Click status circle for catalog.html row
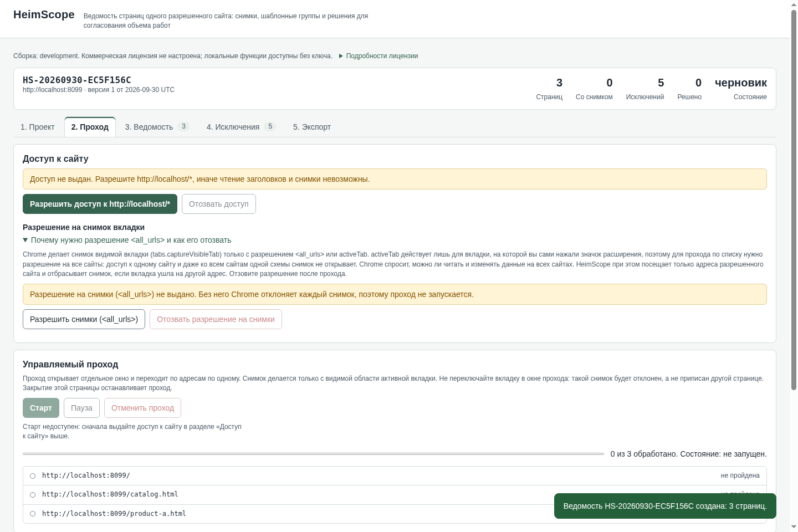This screenshot has height=532, width=798. pyautogui.click(x=33, y=495)
